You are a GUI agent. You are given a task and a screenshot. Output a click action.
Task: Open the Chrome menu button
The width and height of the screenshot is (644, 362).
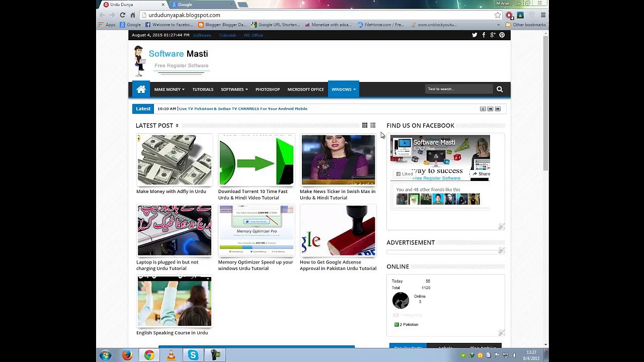coord(543,15)
